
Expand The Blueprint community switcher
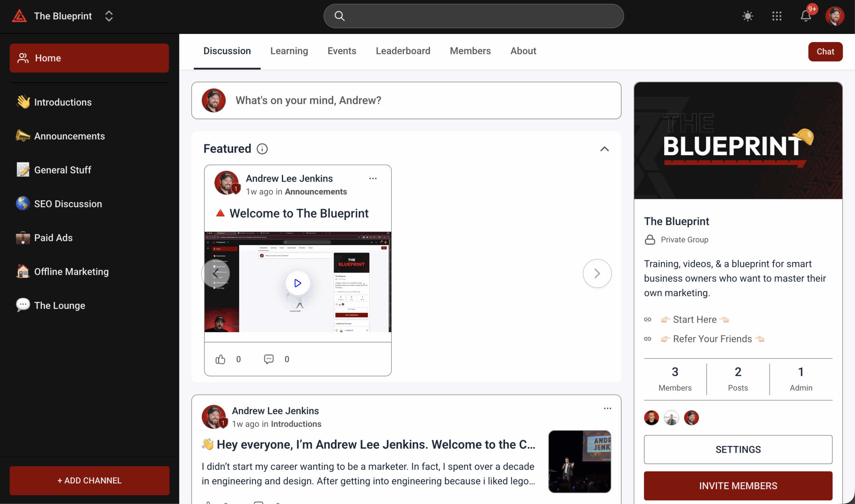coord(109,16)
